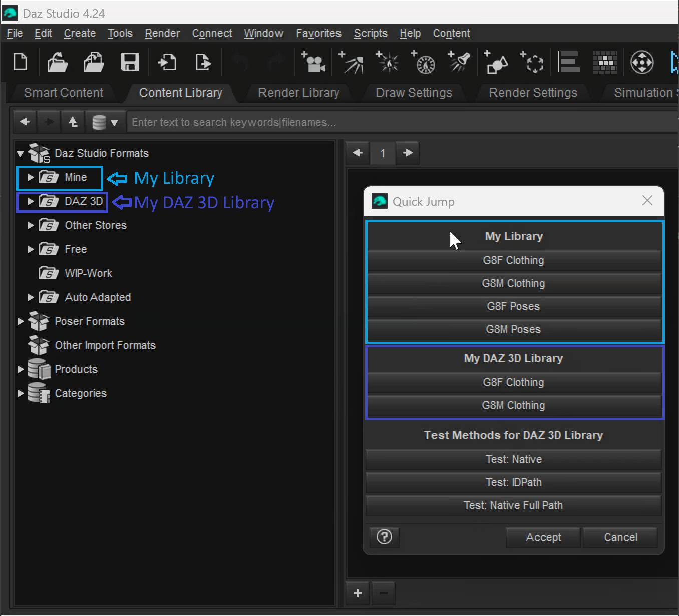Click the Merge File toolbar icon

pyautogui.click(x=94, y=63)
